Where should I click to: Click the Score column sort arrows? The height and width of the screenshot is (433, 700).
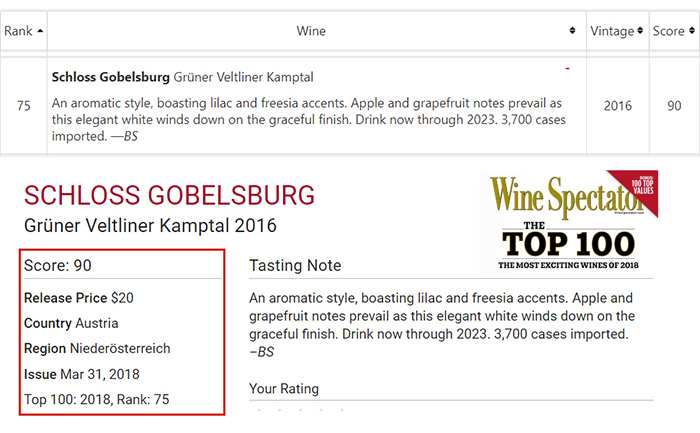point(692,30)
